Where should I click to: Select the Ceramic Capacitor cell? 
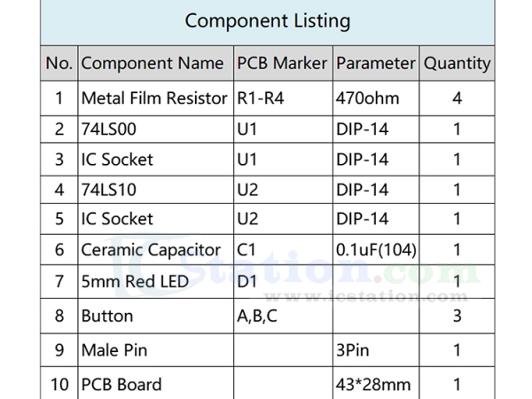[x=156, y=250]
